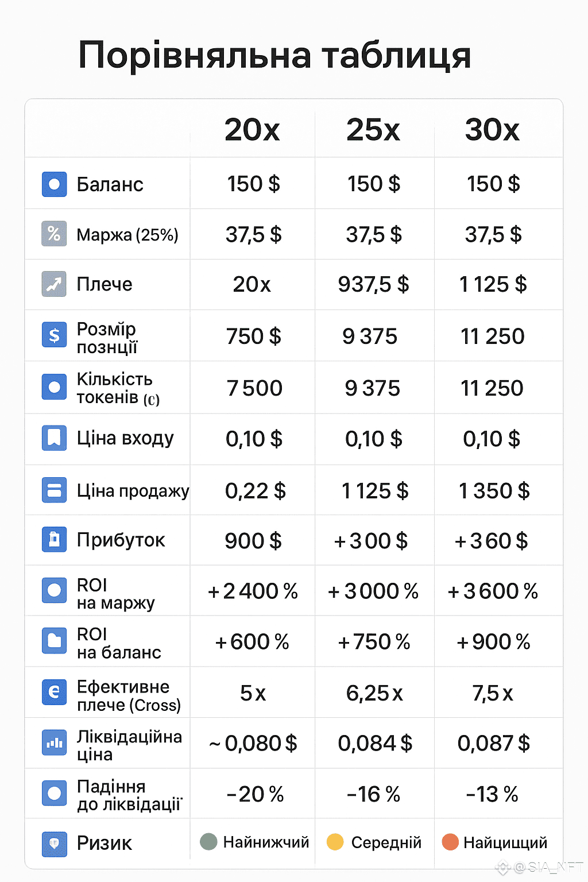Image resolution: width=588 pixels, height=882 pixels.
Task: Click the +3600 % ROI value
Action: click(493, 591)
